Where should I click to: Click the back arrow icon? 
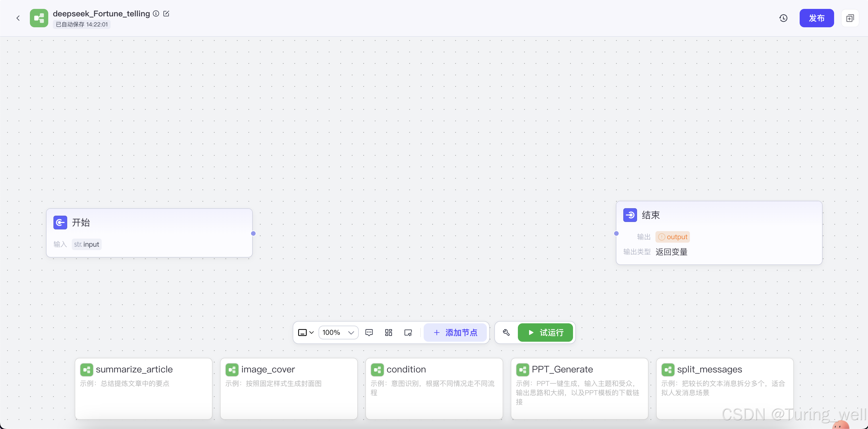point(18,18)
